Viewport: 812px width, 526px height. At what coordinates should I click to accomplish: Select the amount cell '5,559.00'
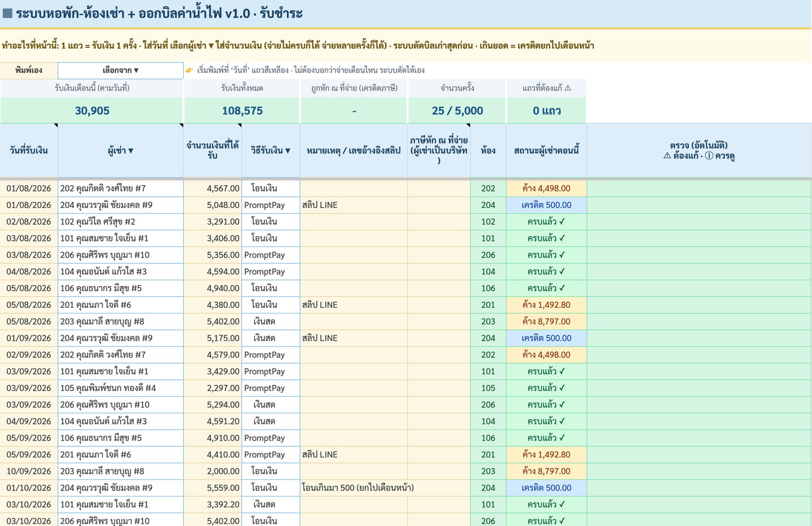213,488
